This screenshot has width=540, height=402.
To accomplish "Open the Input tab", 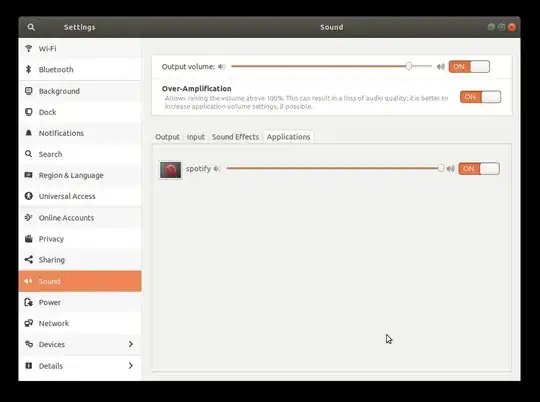I will (x=196, y=137).
